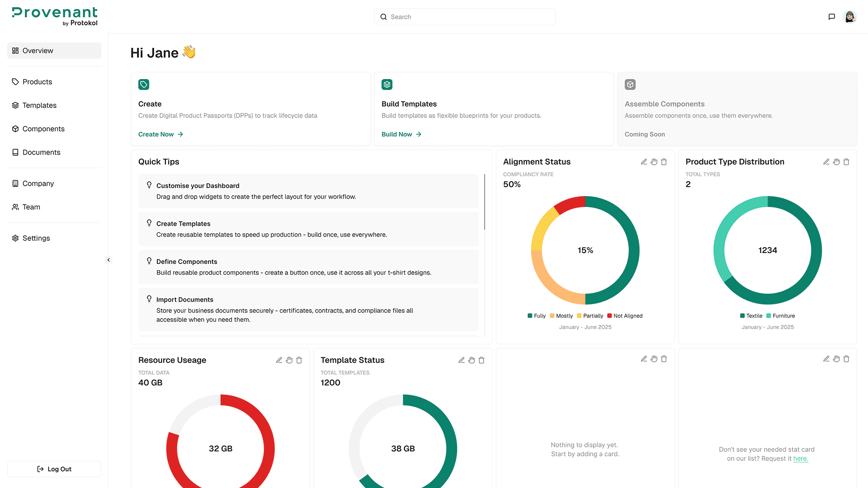This screenshot has width=868, height=488.
Task: Click Create Now to make a passport
Action: click(x=156, y=134)
